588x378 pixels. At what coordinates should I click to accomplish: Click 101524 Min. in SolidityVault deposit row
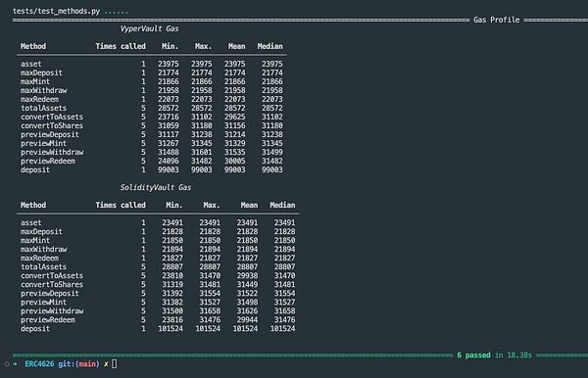[171, 329]
